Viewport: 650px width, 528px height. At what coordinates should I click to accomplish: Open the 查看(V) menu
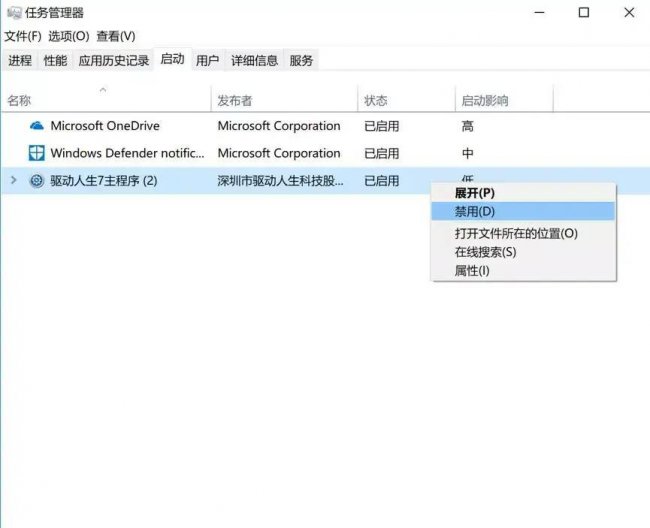pos(116,36)
